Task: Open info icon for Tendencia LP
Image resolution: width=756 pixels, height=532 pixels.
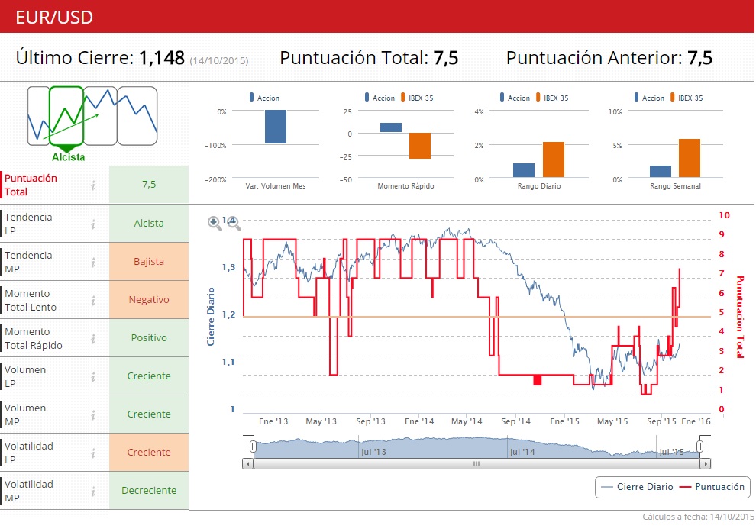Action: 93,224
